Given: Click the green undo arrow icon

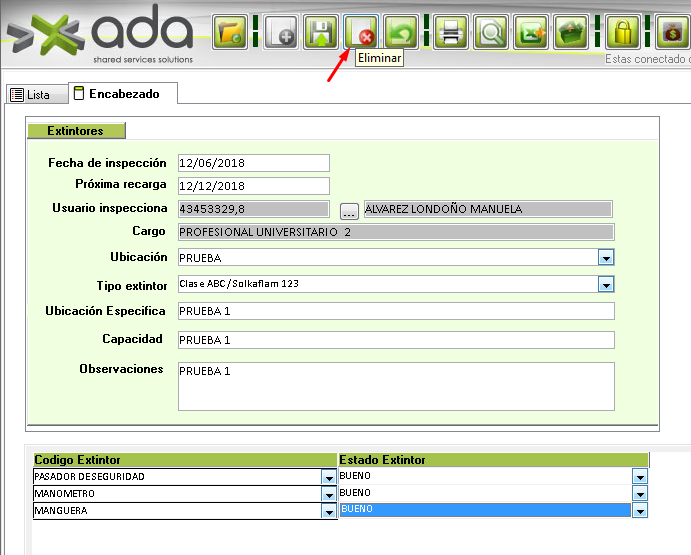Looking at the screenshot, I should click(401, 32).
